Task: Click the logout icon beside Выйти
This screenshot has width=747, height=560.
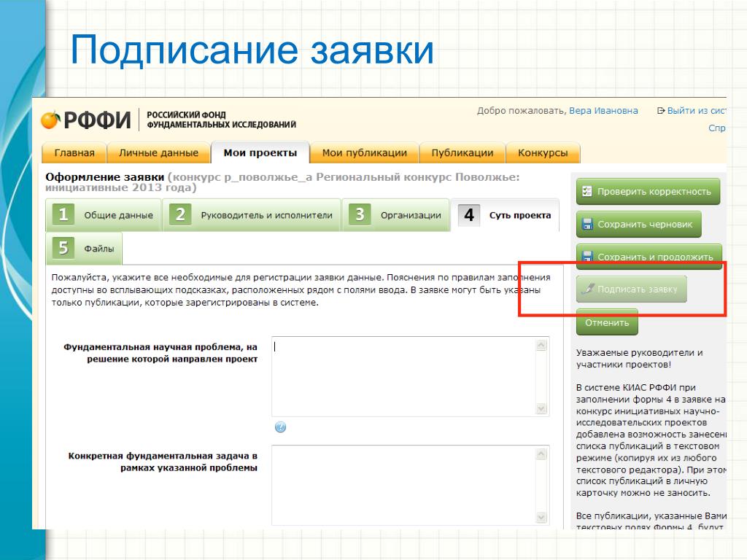Action: click(661, 111)
